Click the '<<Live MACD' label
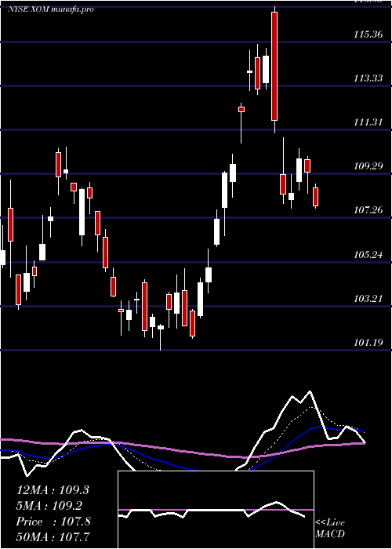Viewport: 392px width, 549px height. [330, 528]
